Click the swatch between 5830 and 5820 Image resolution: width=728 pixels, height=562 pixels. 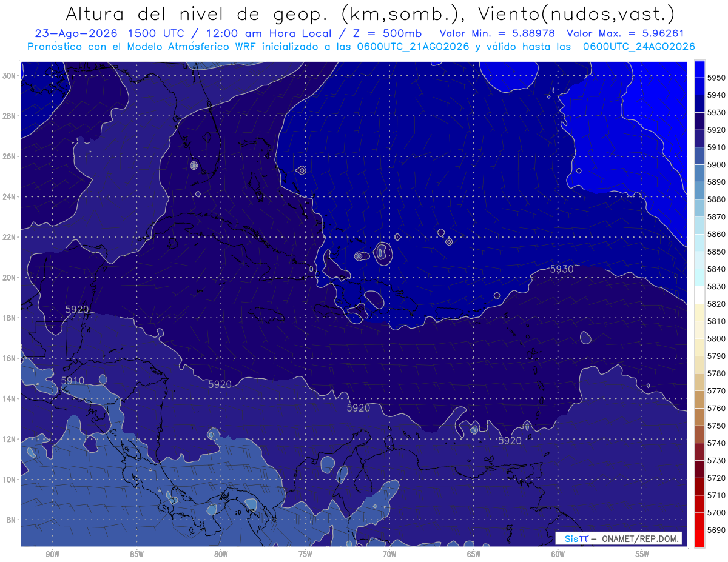(x=699, y=295)
